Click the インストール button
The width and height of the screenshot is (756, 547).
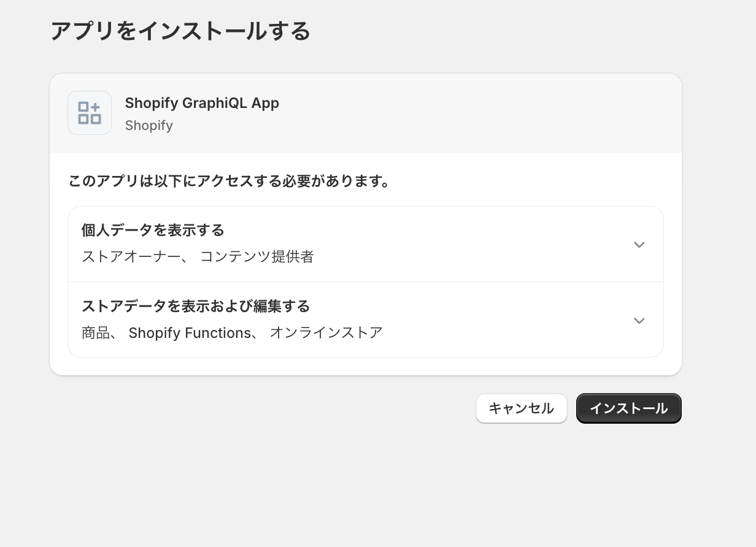pyautogui.click(x=628, y=408)
